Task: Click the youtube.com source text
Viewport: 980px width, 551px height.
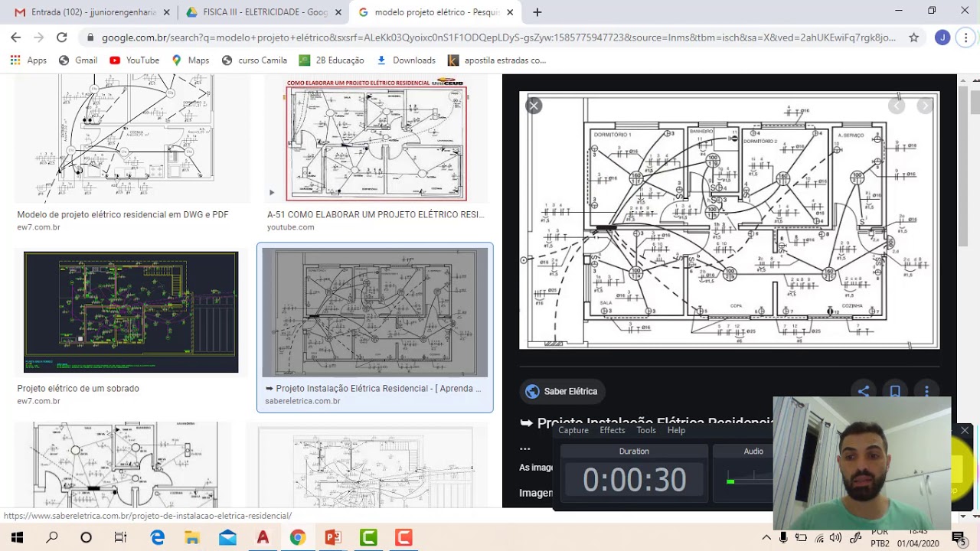Action: (290, 227)
